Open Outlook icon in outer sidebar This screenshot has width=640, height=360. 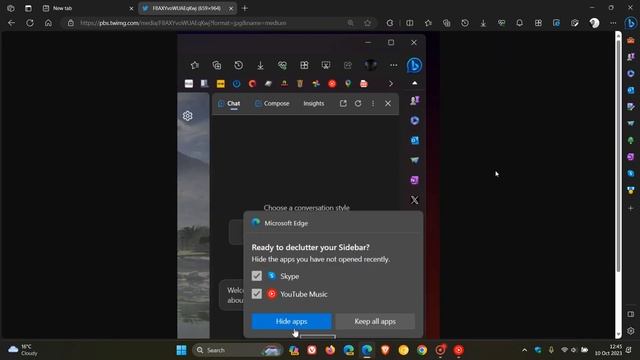tap(631, 90)
